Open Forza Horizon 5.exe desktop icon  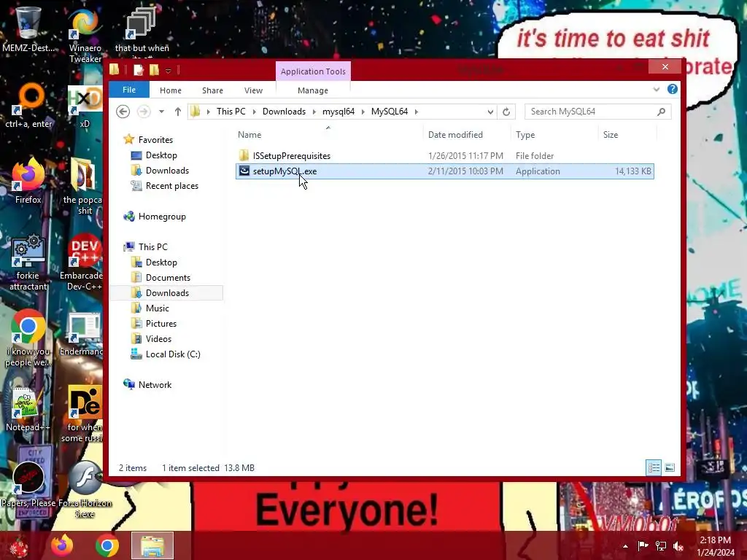click(x=85, y=488)
